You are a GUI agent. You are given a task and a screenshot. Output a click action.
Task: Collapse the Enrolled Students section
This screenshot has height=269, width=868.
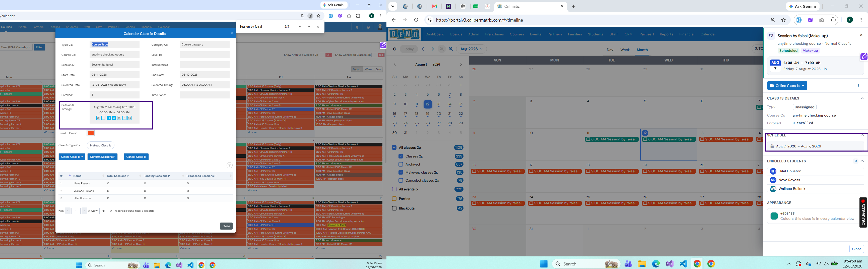coord(862,161)
